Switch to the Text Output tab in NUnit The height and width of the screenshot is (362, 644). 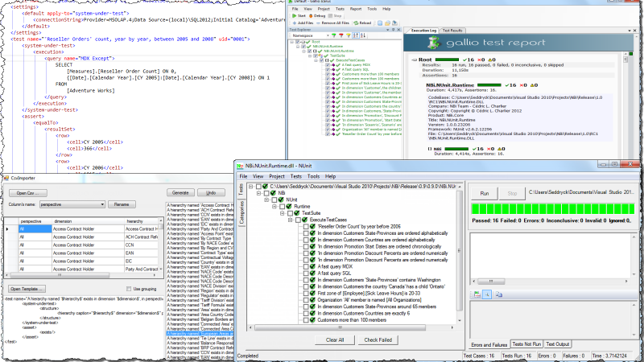click(x=557, y=344)
